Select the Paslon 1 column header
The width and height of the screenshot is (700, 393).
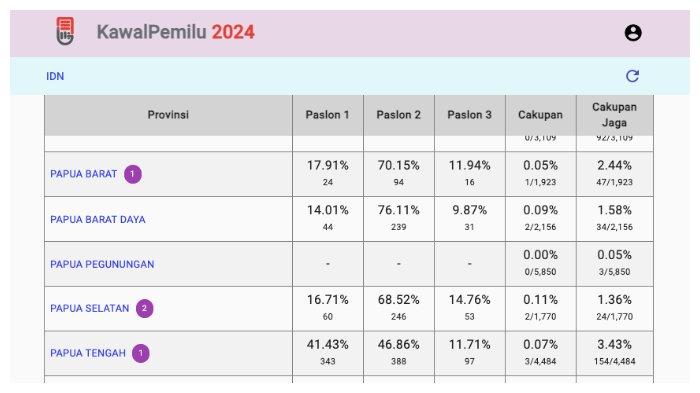click(x=328, y=115)
